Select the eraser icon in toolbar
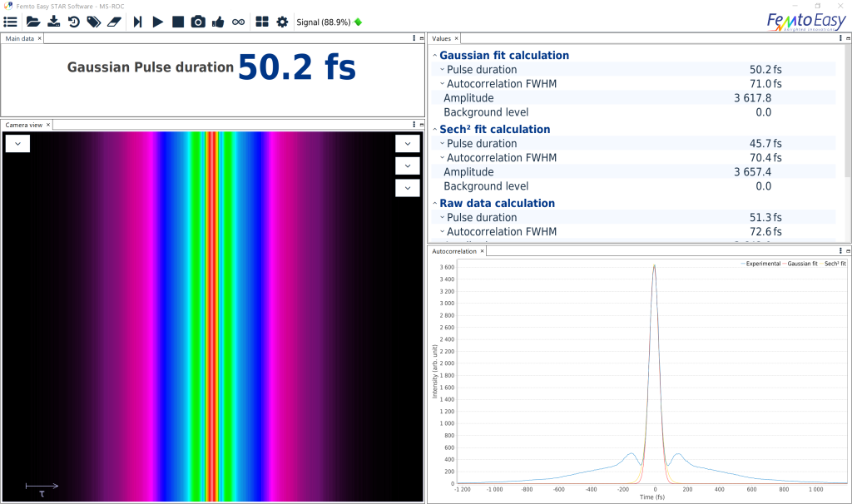This screenshot has height=504, width=852. [x=115, y=22]
